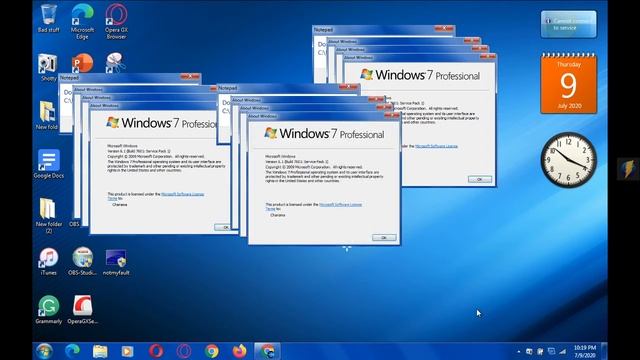Launch Opera GX from the taskbar
The height and width of the screenshot is (360, 640).
184,351
